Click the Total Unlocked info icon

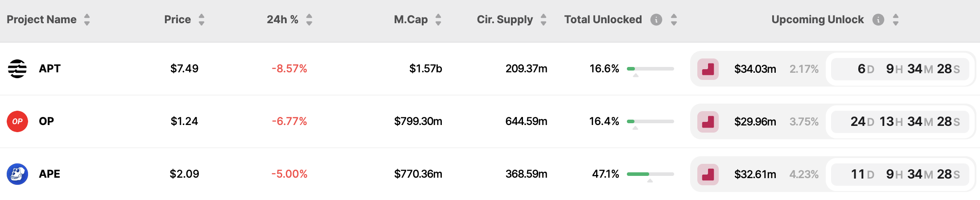(656, 20)
